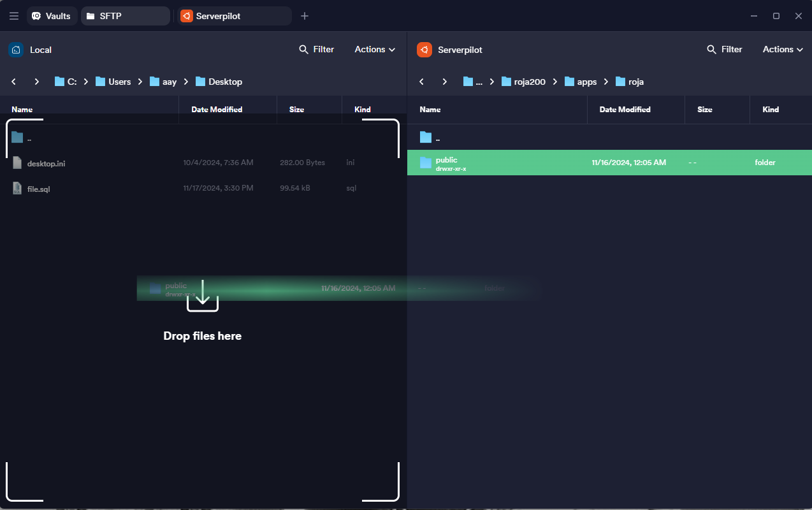Click the parent folder icon in Serverpilot pane
Image resolution: width=812 pixels, height=510 pixels.
coord(426,137)
